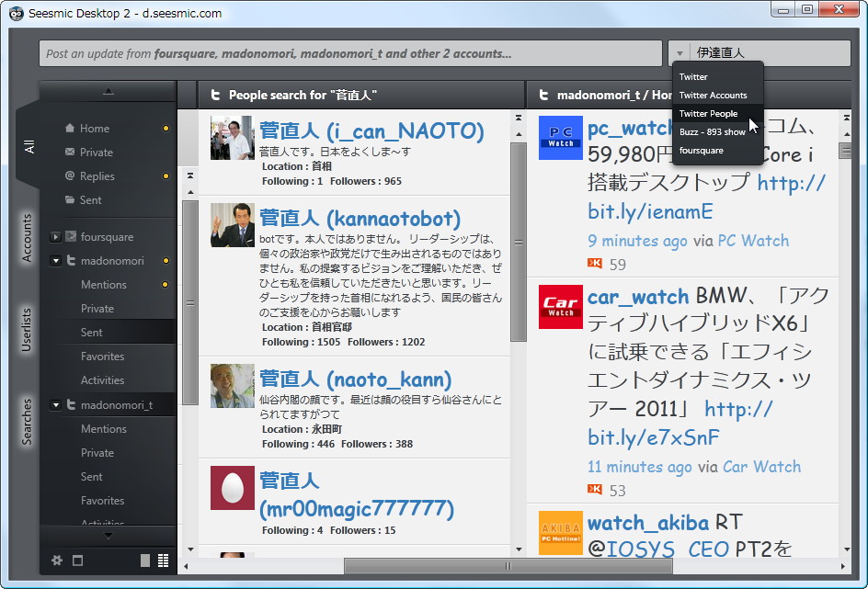Click the Akiba PC Hotline avatar

pos(561,533)
